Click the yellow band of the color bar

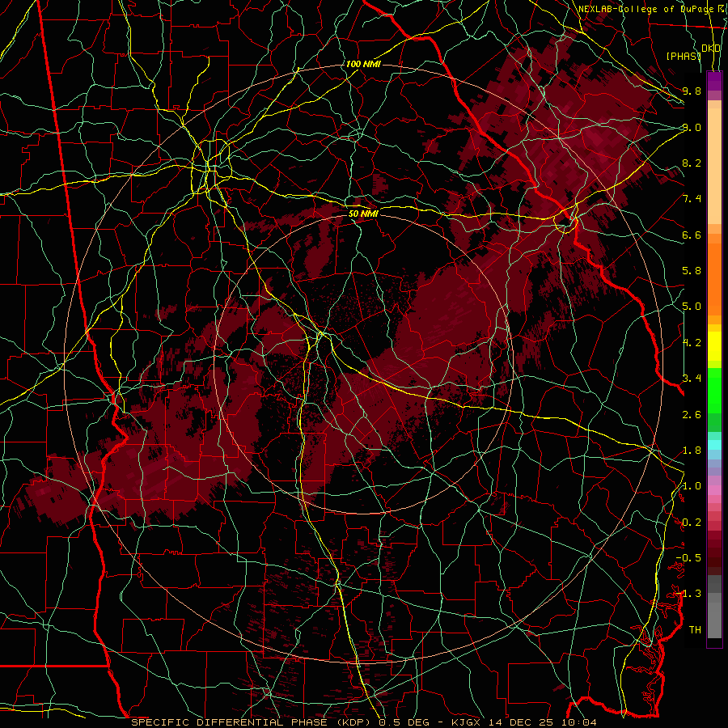pyautogui.click(x=714, y=346)
